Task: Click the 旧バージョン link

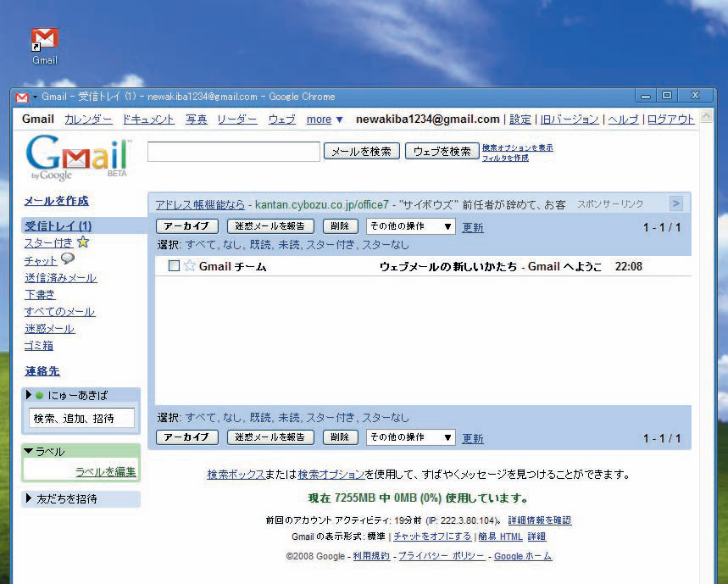Action: pos(570,120)
